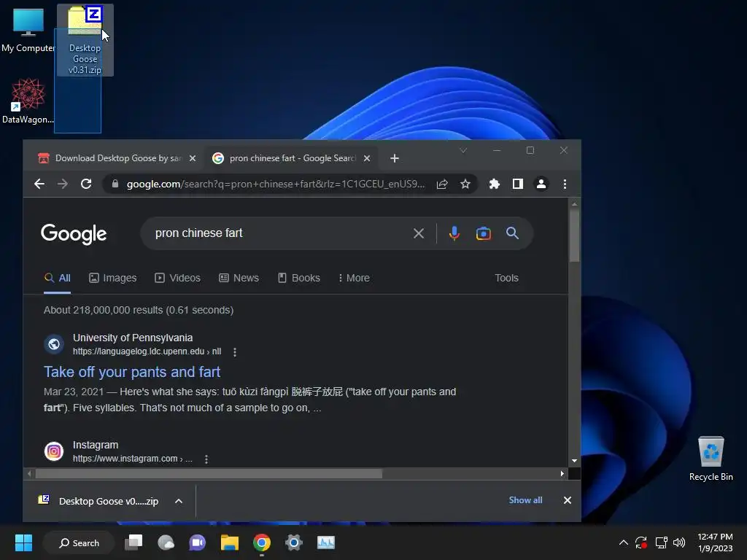Screen dimensions: 747x560
Task: Close the pron chinese fart tab
Action: (x=367, y=158)
